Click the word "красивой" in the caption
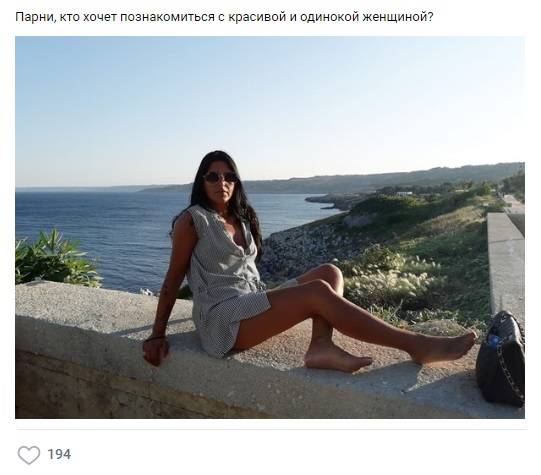The width and height of the screenshot is (541, 475). [x=257, y=17]
